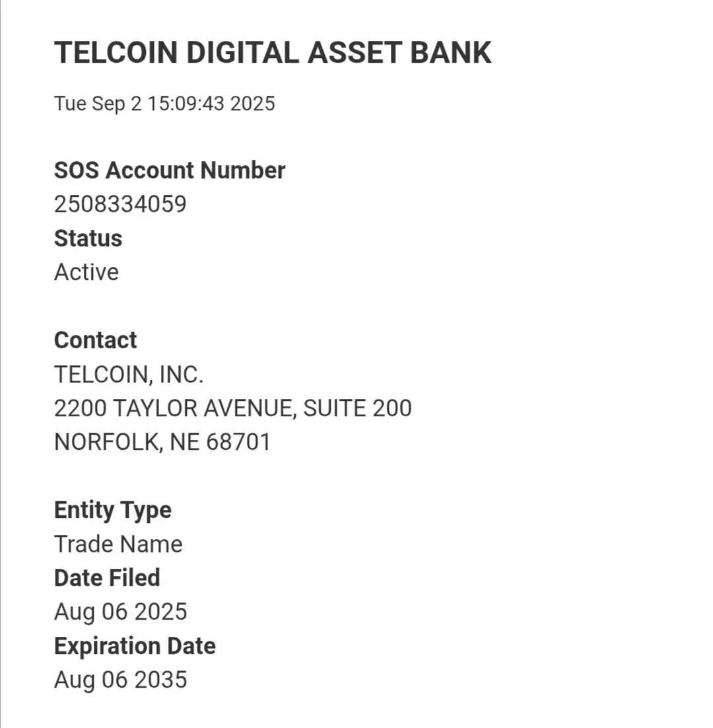Select the Aug 06 2035 expiration date
This screenshot has height=728, width=713.
[x=121, y=680]
